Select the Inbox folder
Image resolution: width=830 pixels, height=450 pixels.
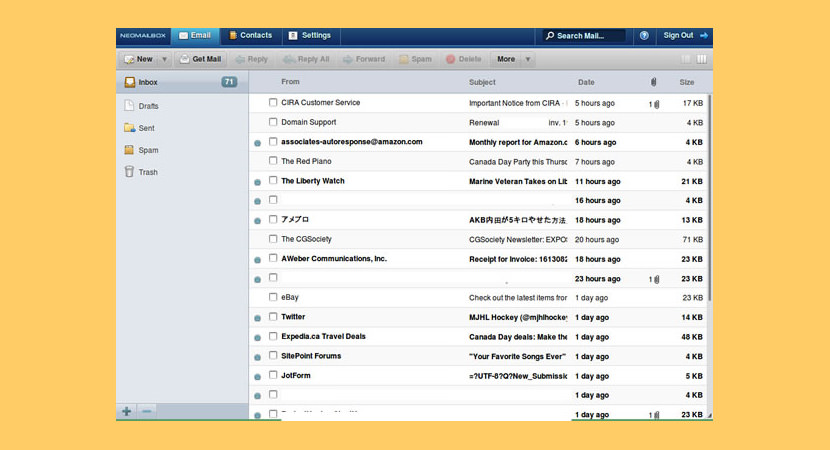[x=182, y=82]
